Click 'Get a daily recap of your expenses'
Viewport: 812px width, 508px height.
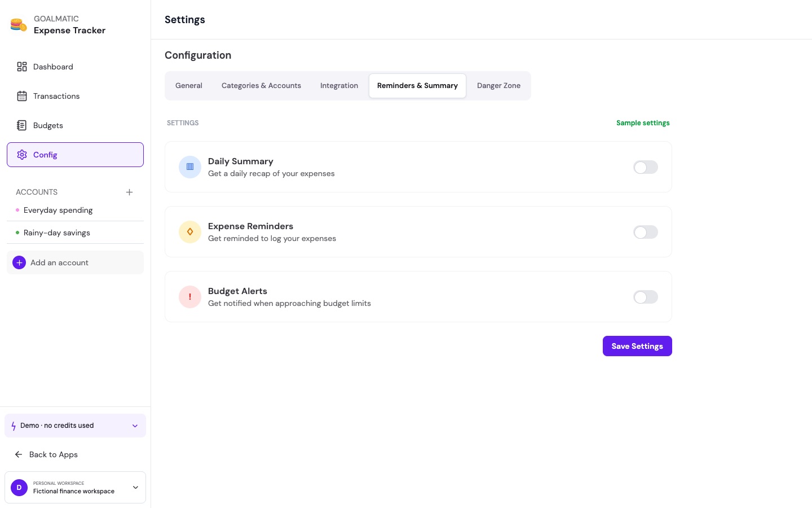click(x=271, y=174)
